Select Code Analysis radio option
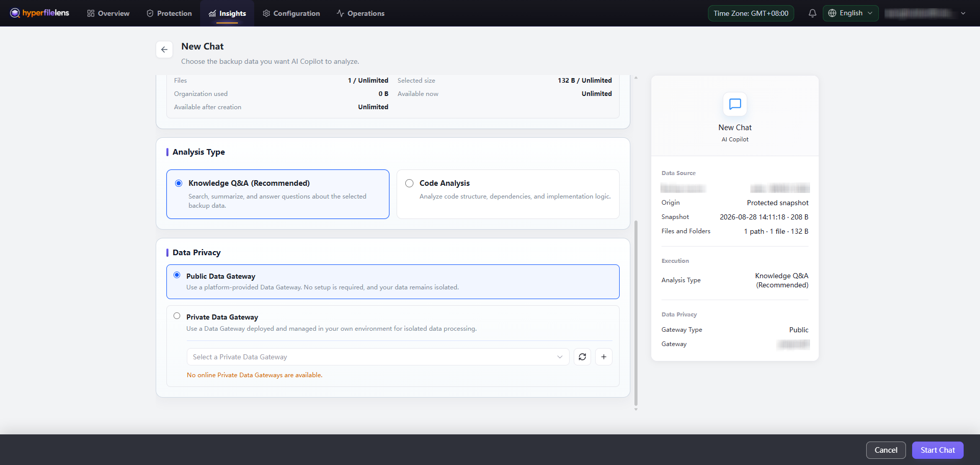 [x=409, y=183]
